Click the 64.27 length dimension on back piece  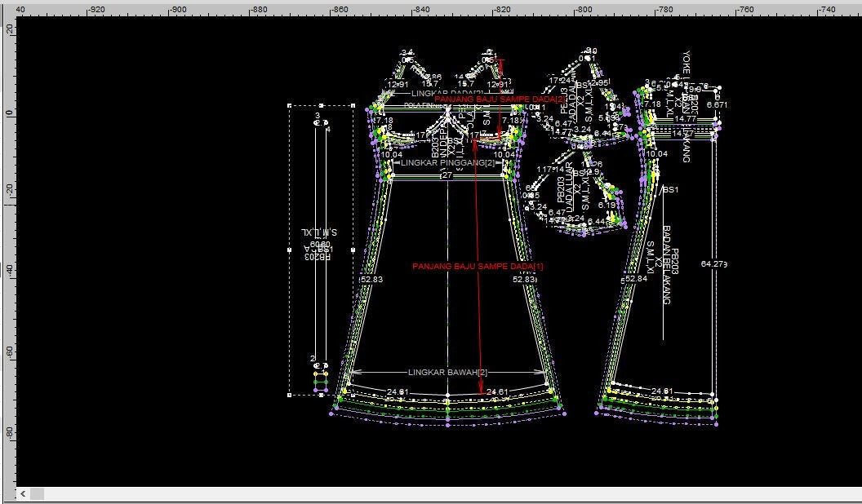coord(713,264)
